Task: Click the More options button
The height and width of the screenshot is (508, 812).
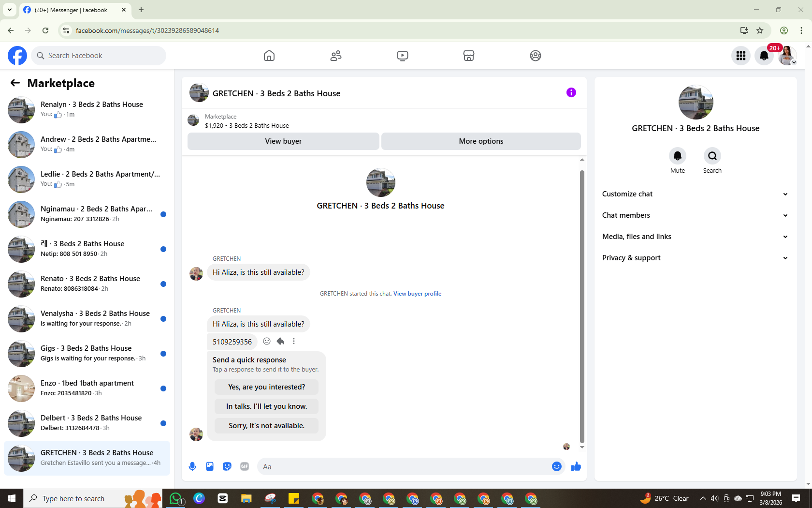Action: click(x=481, y=141)
